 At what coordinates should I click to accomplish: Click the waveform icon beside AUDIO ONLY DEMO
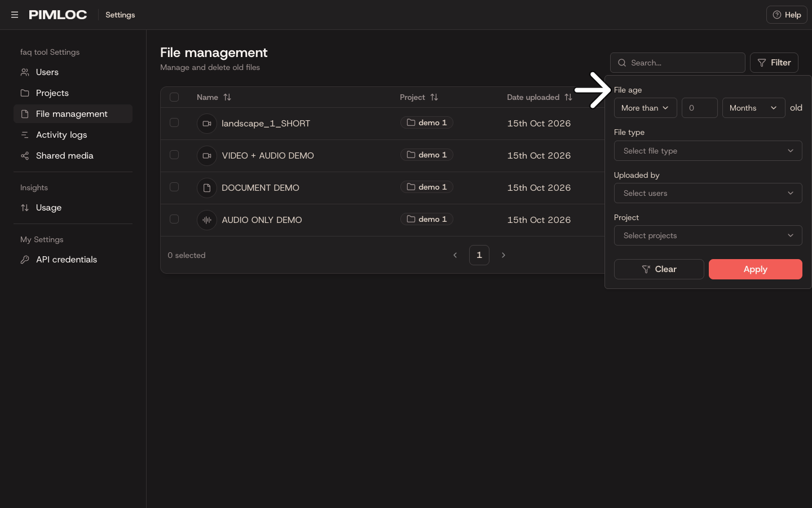point(207,220)
